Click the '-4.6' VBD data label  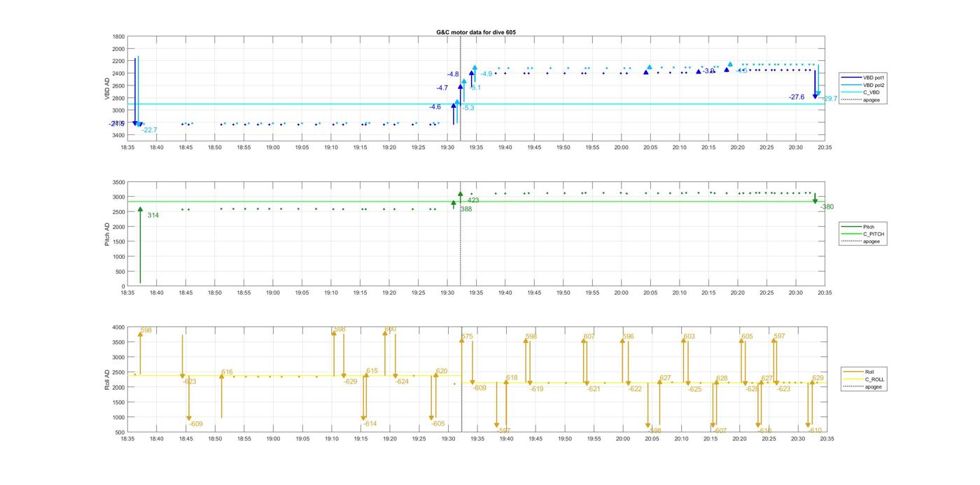click(x=435, y=107)
